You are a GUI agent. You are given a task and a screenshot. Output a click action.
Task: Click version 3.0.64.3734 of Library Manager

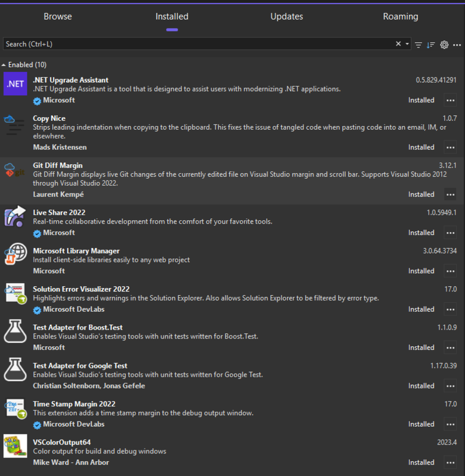coord(439,250)
